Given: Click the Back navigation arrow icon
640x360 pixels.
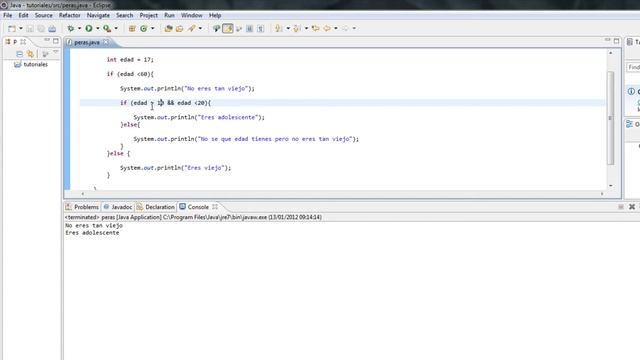Looking at the screenshot, I should (x=327, y=29).
